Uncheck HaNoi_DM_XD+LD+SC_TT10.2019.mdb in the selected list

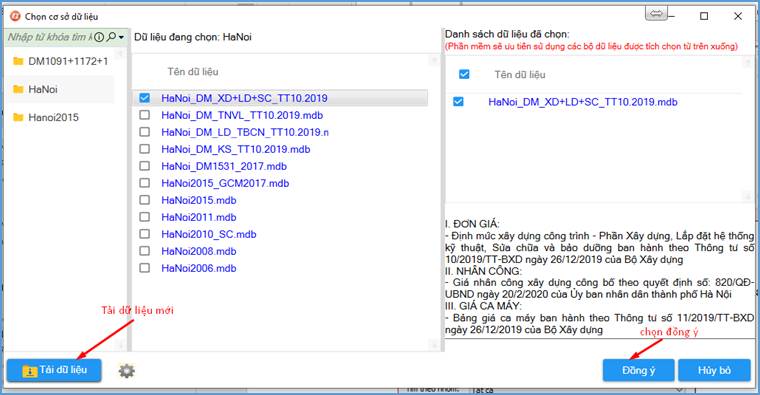[x=458, y=102]
